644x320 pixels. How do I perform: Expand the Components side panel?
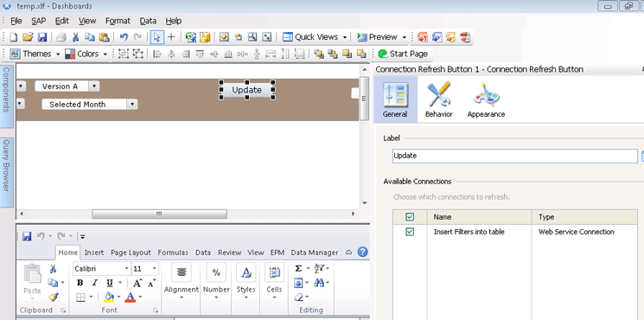coord(6,95)
